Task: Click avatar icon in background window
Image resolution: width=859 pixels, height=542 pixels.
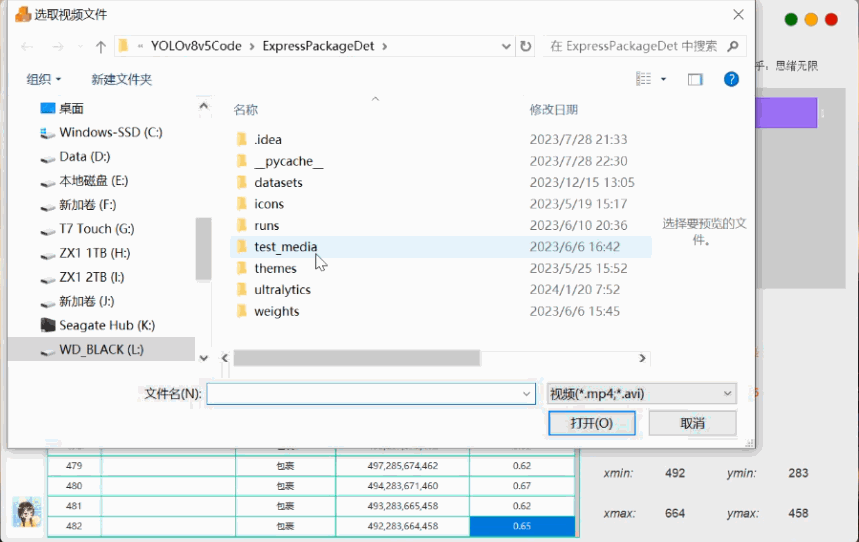Action: tap(26, 512)
